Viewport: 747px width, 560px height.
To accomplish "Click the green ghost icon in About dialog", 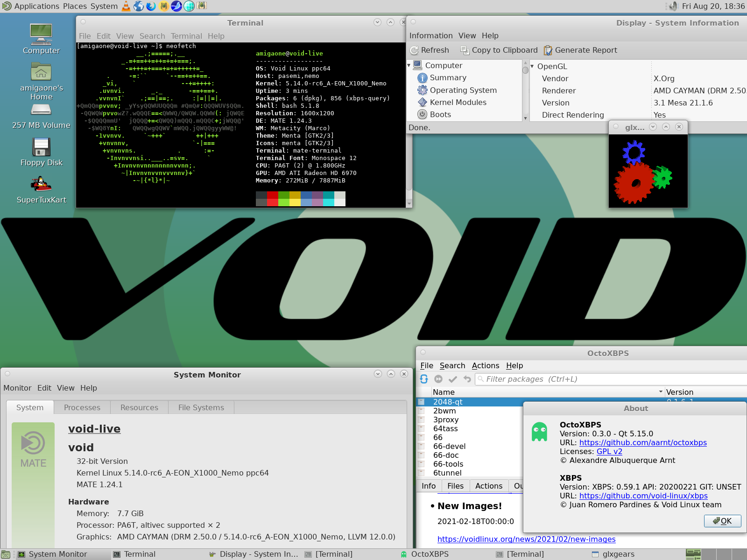I will tap(539, 432).
